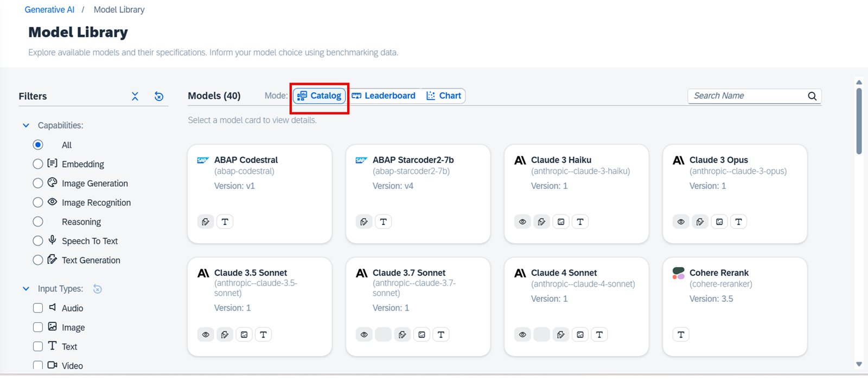Open the Claude 3 Opus model card

point(735,194)
